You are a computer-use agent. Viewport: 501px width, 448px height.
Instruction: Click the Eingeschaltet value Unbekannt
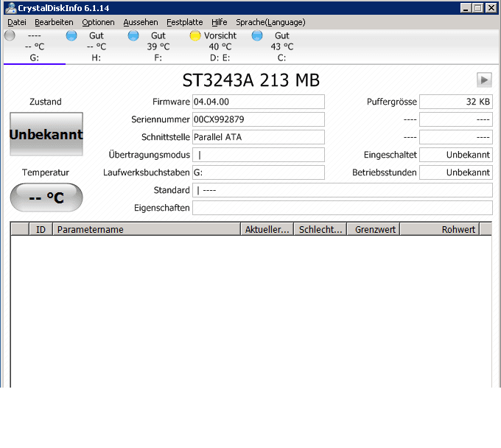pos(456,155)
